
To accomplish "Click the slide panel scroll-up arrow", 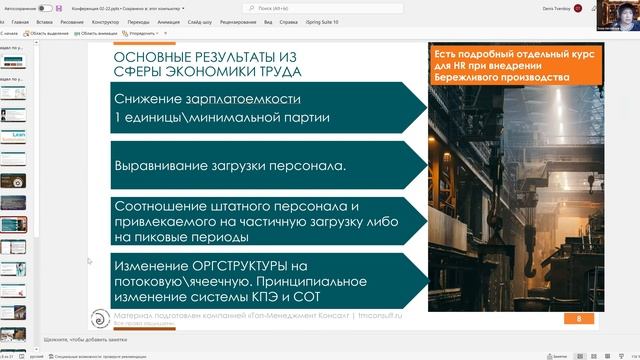I will [36, 42].
